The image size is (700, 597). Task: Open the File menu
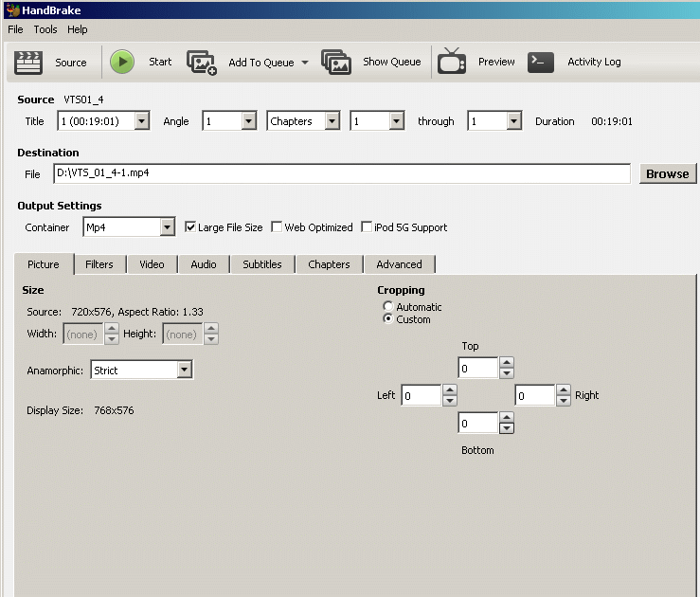(15, 29)
